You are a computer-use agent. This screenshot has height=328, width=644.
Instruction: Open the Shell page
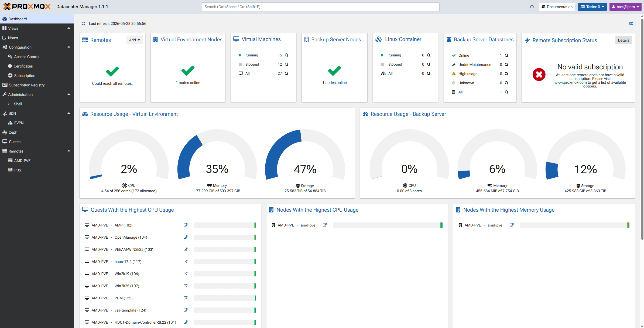[37, 104]
